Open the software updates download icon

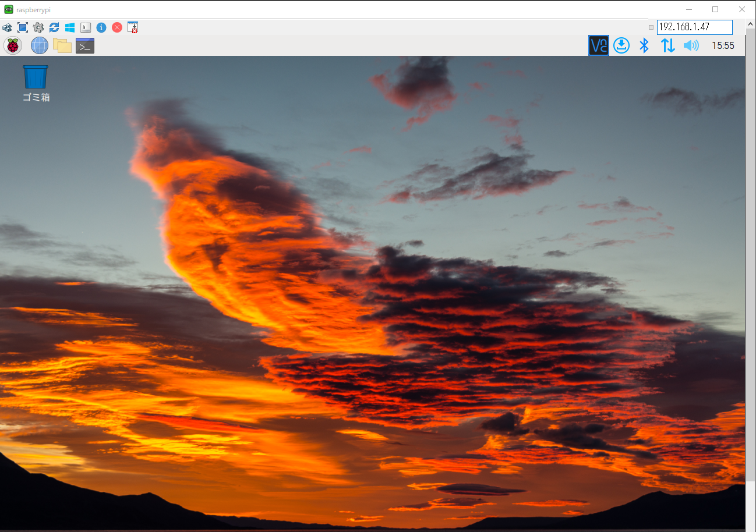tap(621, 45)
